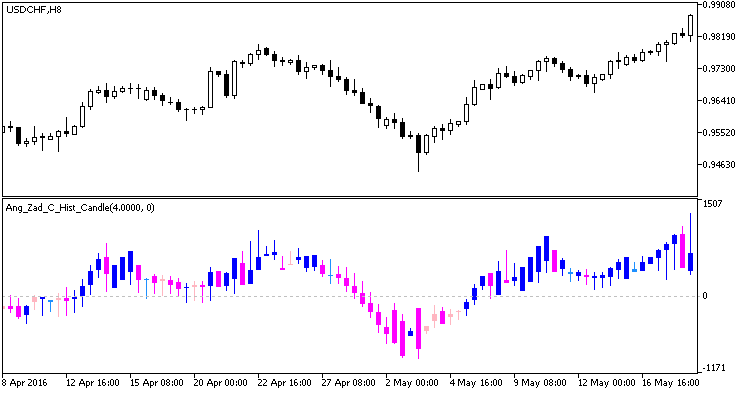This screenshot has height=394, width=750.
Task: Click indicator scale value 1507
Action: click(713, 204)
